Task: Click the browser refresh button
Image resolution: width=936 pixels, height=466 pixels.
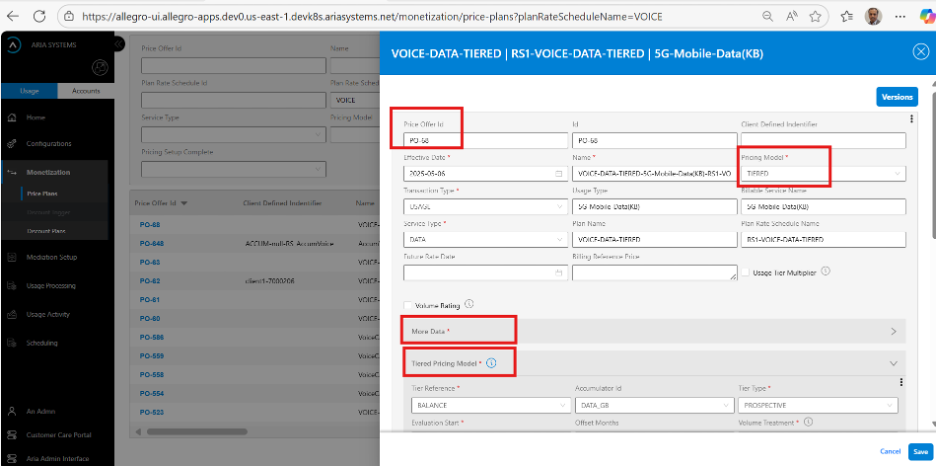Action: tap(41, 17)
